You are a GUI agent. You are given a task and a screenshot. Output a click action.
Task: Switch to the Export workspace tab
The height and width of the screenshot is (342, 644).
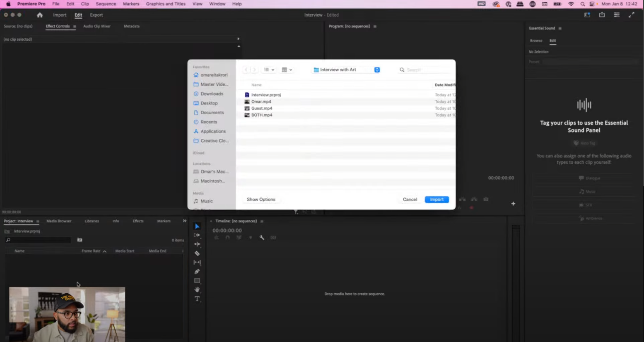(96, 15)
